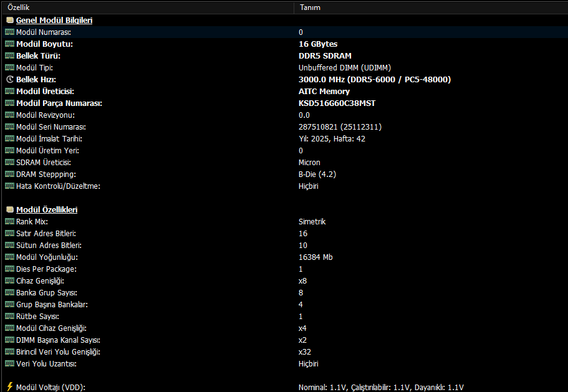Image resolution: width=568 pixels, height=392 pixels.
Task: Click the icon next to Genel Modül Bilgileri
Action: coord(10,21)
